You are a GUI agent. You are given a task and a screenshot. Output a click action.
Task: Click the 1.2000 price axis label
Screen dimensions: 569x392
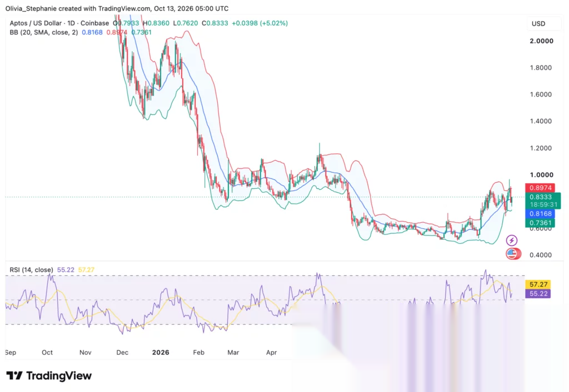(541, 148)
